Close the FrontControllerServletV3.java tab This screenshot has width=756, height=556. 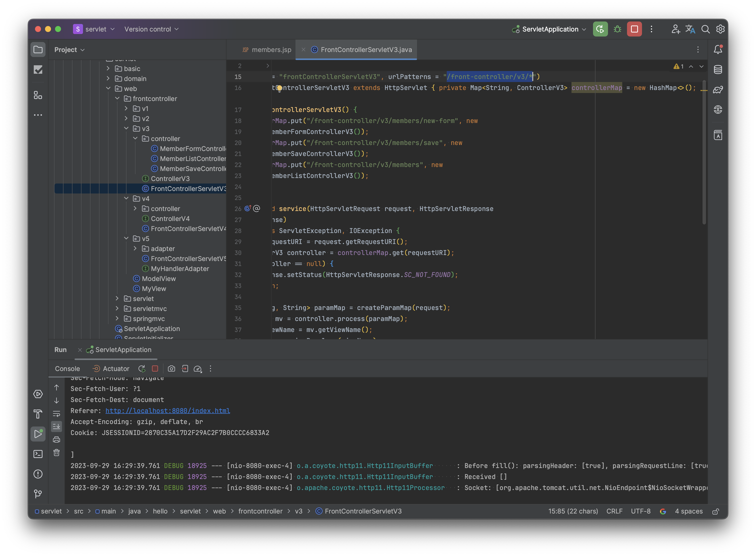(303, 49)
